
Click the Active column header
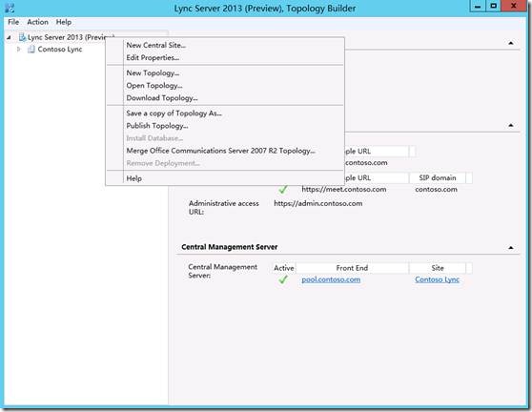[x=284, y=268]
